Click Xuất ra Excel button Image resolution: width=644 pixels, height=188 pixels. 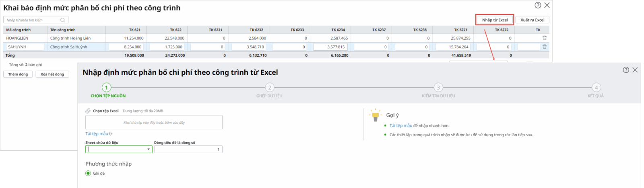[532, 20]
